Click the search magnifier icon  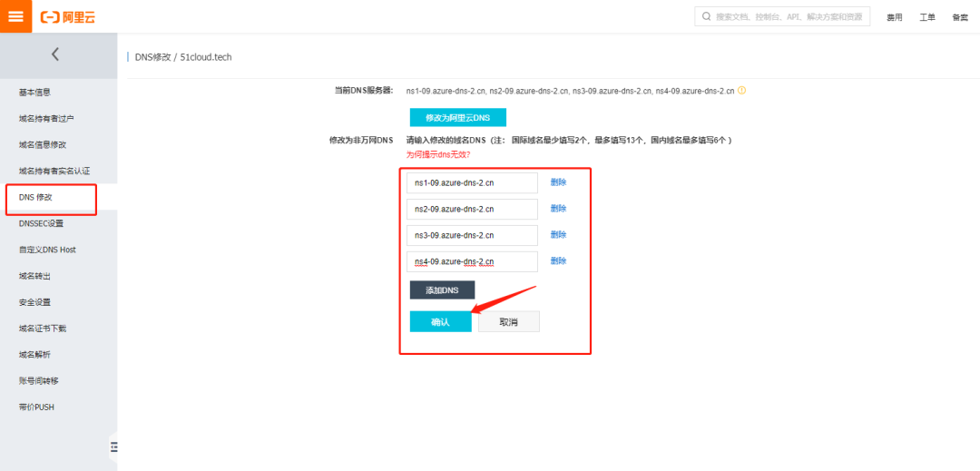(706, 17)
